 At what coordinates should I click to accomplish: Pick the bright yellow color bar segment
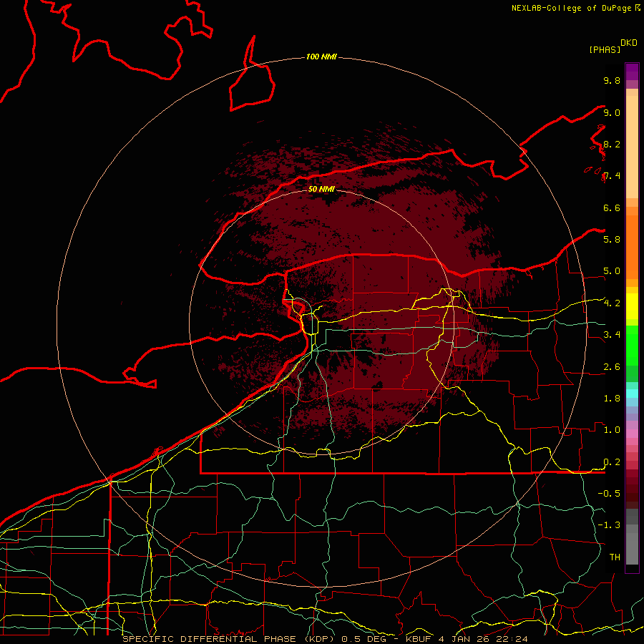pyautogui.click(x=632, y=306)
